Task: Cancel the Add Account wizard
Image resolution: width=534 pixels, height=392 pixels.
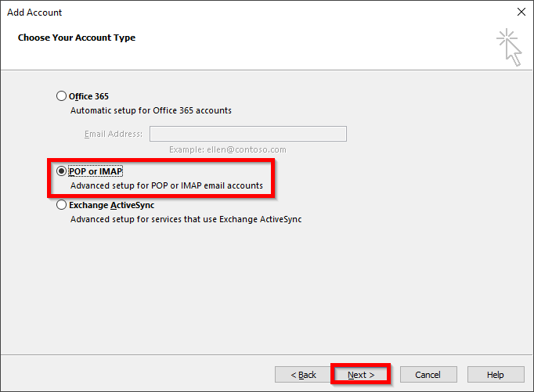Action: coord(428,375)
